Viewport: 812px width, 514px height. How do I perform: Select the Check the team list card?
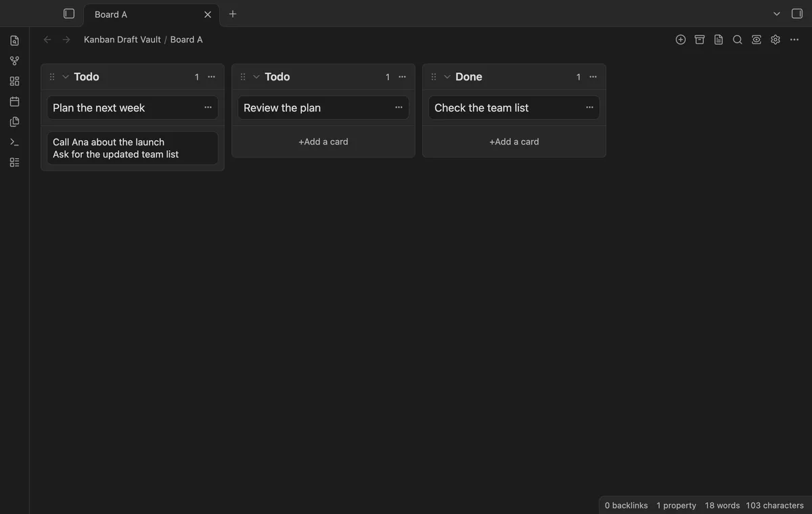514,108
